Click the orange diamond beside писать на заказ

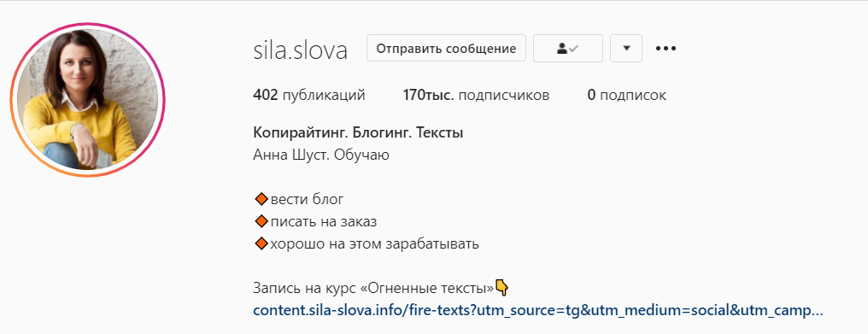261,222
